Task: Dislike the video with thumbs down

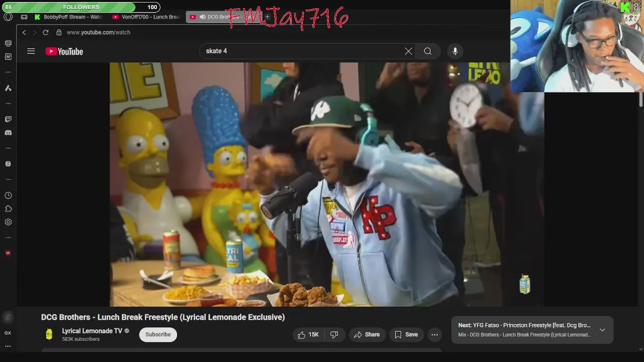Action: (x=334, y=334)
